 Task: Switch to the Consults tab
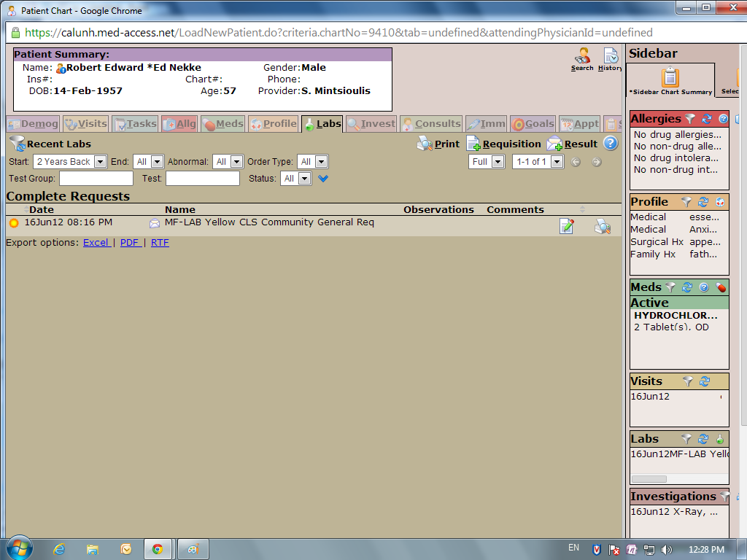(431, 124)
